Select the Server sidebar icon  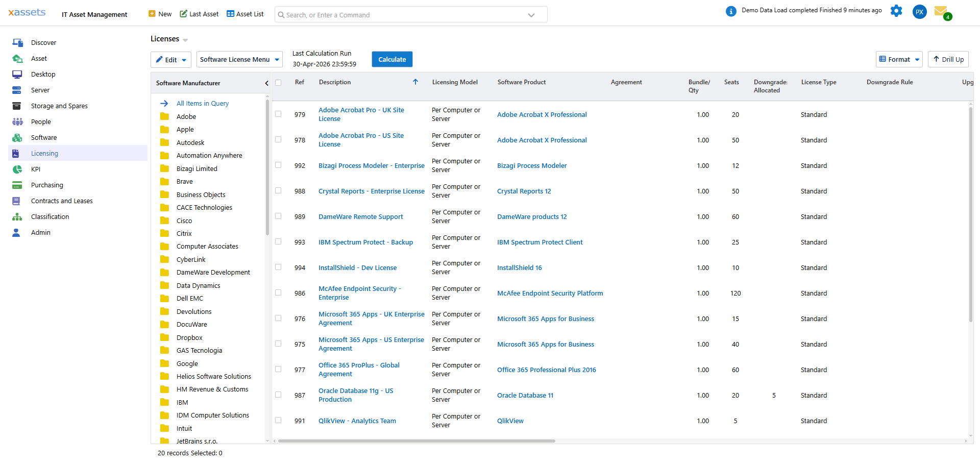[x=17, y=90]
